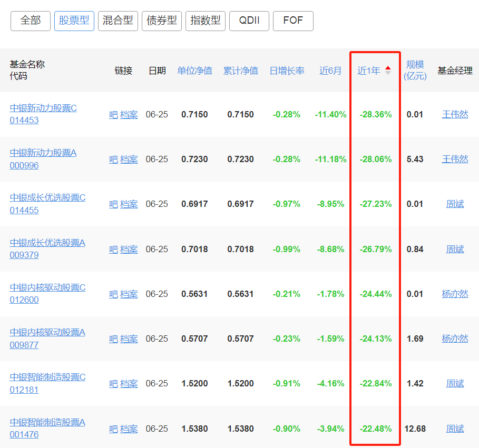Open 吧 link for fund 014455
Viewport: 479px width, 448px height.
click(x=113, y=204)
